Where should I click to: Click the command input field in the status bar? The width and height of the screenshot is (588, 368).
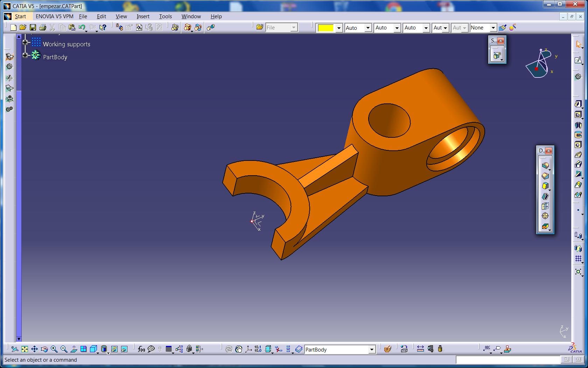coord(508,360)
